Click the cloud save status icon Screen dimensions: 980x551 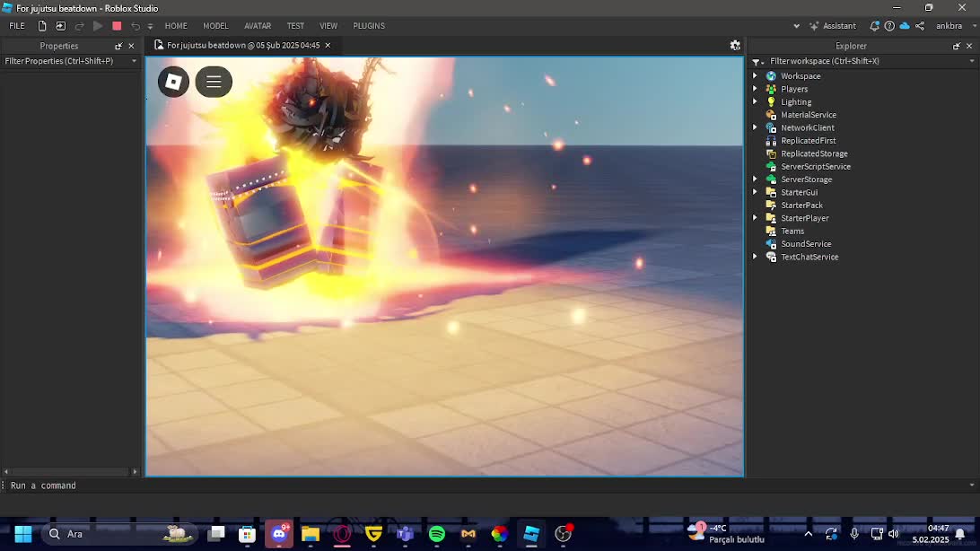[x=905, y=26]
